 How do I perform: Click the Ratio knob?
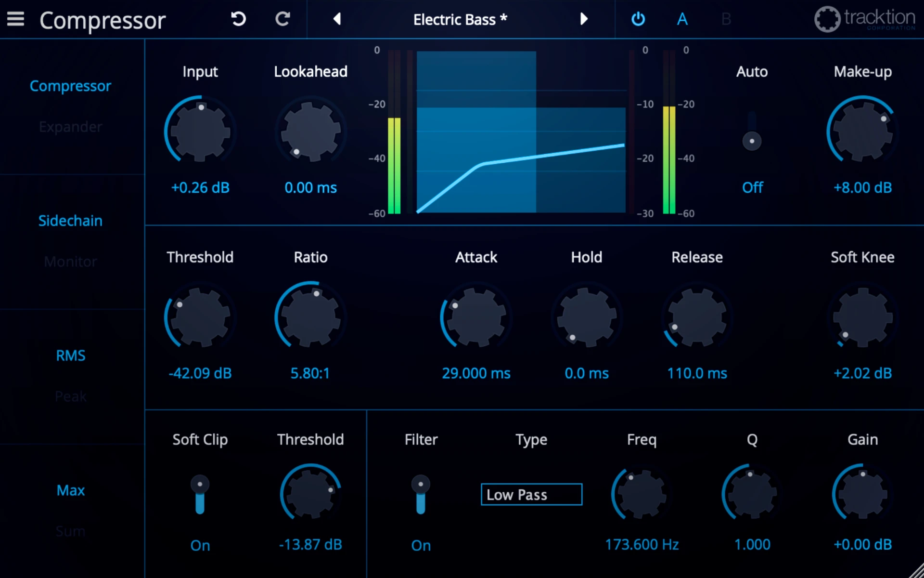tap(311, 317)
